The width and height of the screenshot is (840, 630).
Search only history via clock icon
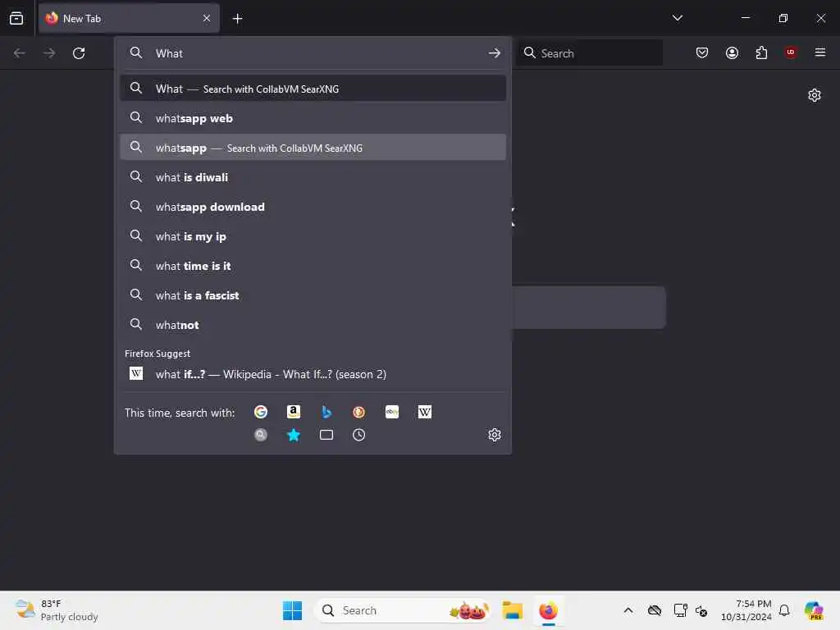click(x=359, y=435)
